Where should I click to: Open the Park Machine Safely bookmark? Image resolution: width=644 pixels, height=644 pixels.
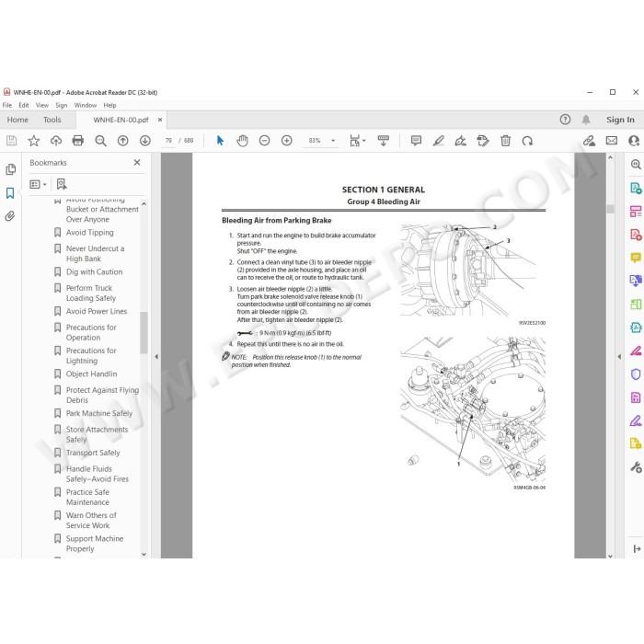(x=99, y=413)
